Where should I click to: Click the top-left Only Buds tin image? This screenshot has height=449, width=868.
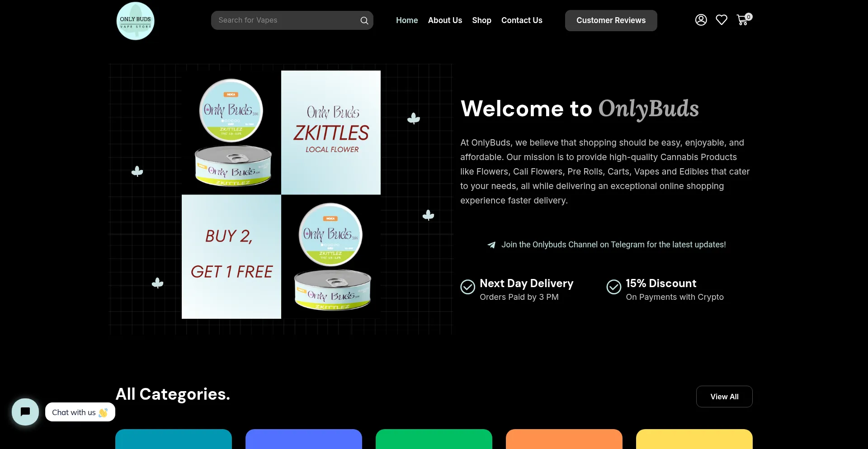[231, 132]
